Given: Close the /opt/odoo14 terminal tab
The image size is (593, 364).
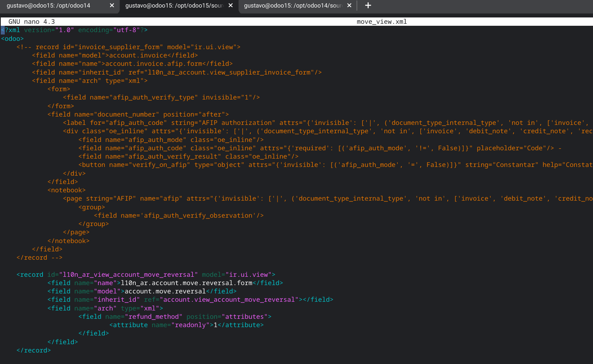Looking at the screenshot, I should click(112, 6).
